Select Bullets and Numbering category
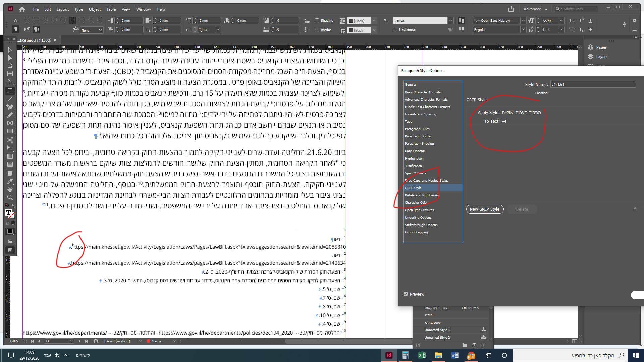 [x=421, y=195]
